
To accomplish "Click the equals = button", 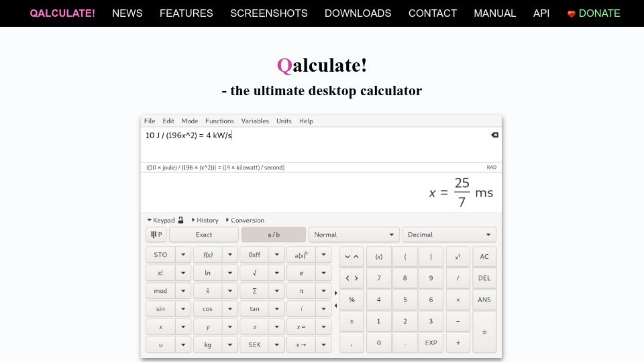I will 484,332.
